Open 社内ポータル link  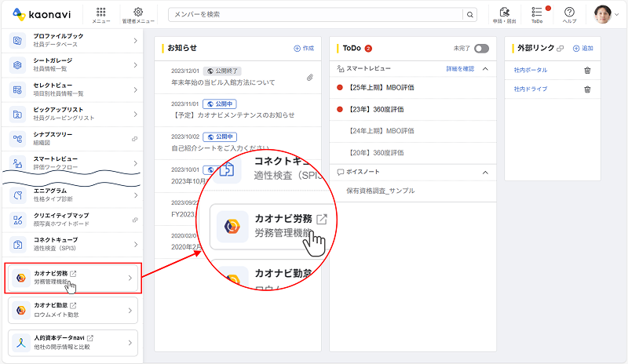(531, 70)
